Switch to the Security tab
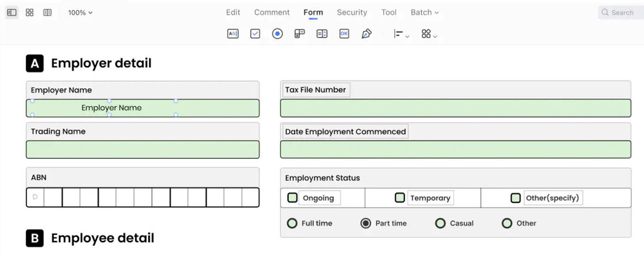 tap(352, 12)
